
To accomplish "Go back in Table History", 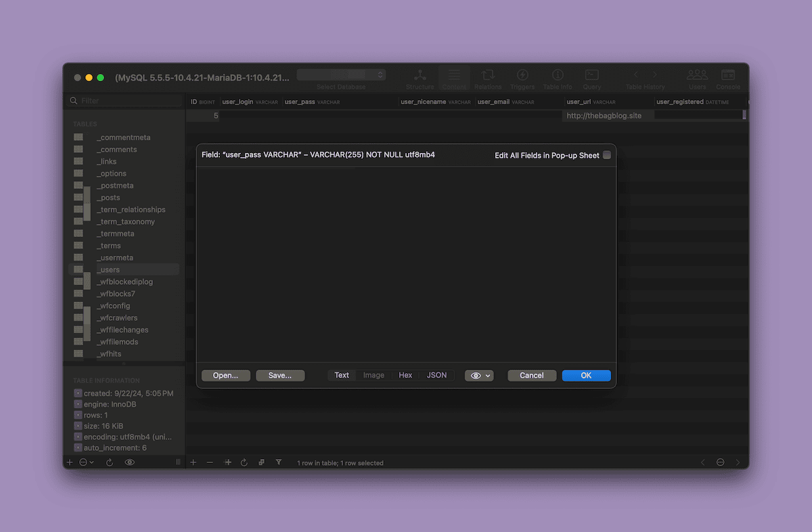I will point(635,74).
